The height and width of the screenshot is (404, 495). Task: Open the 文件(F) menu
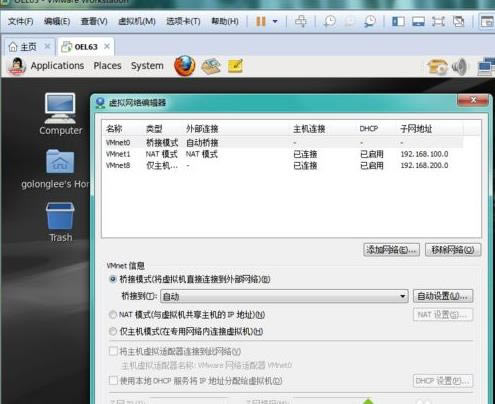(x=20, y=22)
